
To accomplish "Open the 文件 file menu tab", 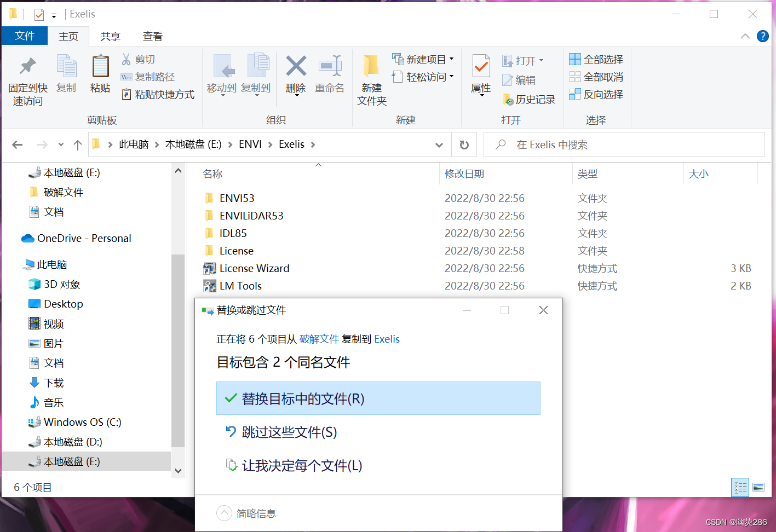I will pyautogui.click(x=25, y=36).
